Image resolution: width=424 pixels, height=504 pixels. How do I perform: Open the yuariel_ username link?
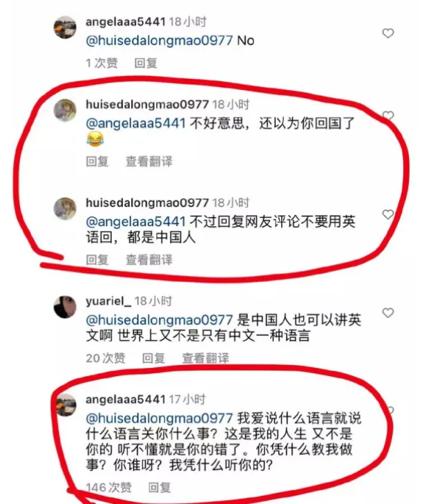(x=108, y=301)
